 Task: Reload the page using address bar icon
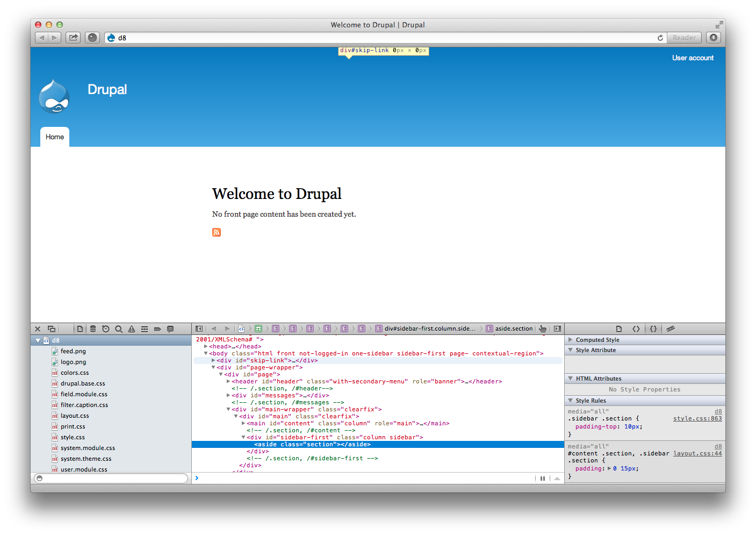pos(660,38)
